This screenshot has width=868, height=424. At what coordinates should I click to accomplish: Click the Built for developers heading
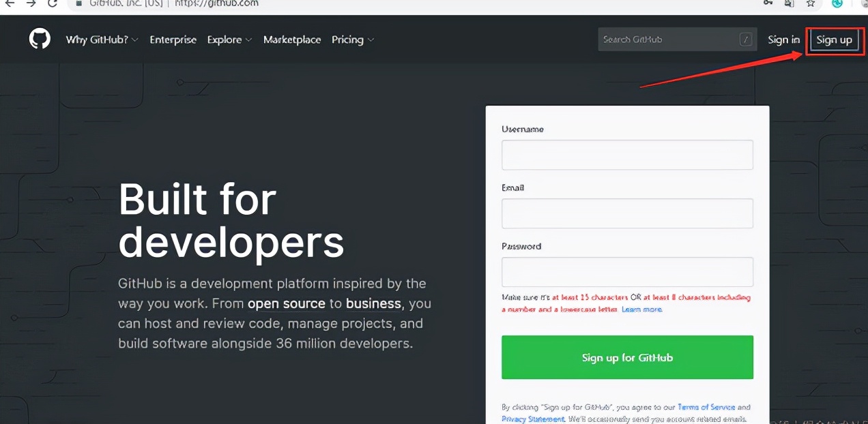[231, 220]
